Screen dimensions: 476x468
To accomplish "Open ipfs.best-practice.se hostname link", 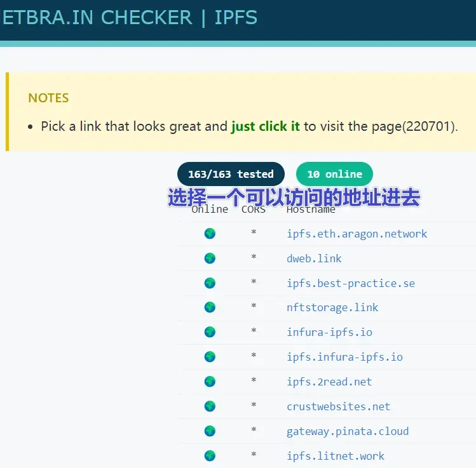I will click(350, 283).
